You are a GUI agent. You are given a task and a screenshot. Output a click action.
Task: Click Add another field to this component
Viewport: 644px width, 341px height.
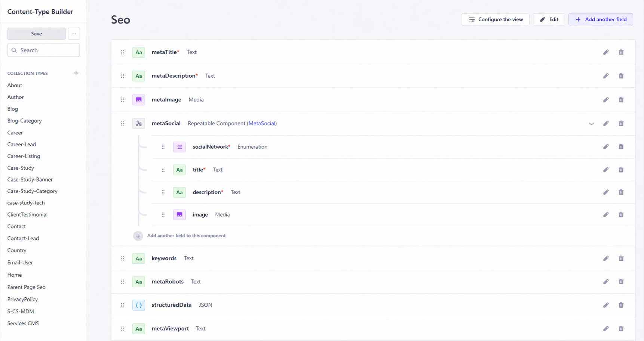click(186, 236)
